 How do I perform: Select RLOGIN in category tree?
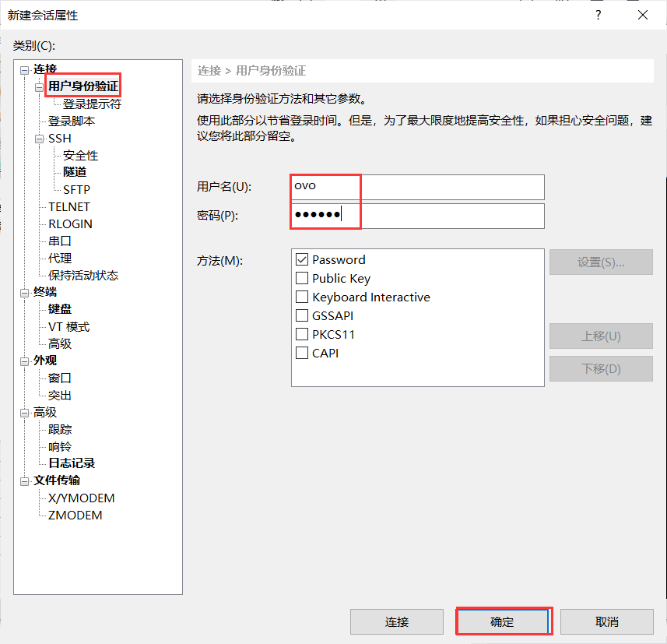(70, 224)
